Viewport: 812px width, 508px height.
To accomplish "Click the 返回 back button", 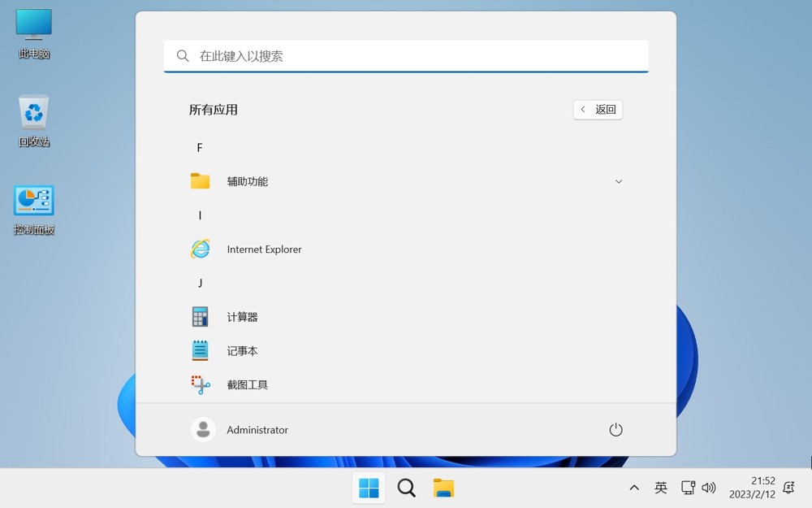I will tap(598, 110).
